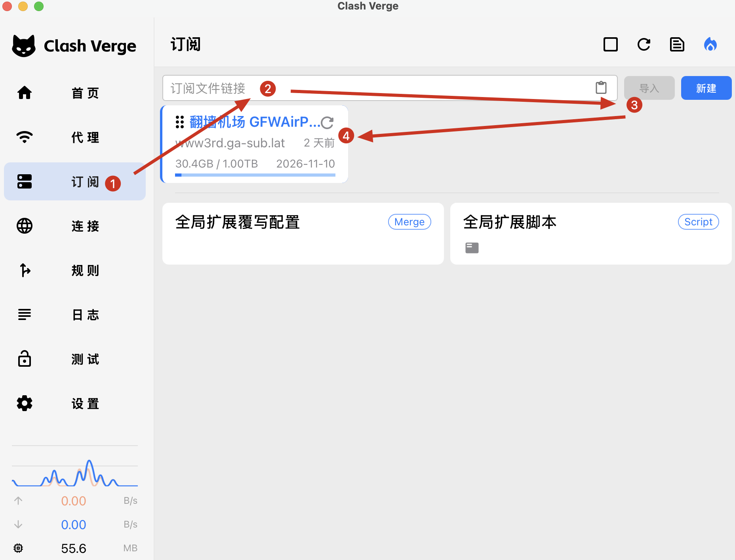Screen dimensions: 735x560
Task: Click the rules fork-arrow icon
Action: coord(25,270)
